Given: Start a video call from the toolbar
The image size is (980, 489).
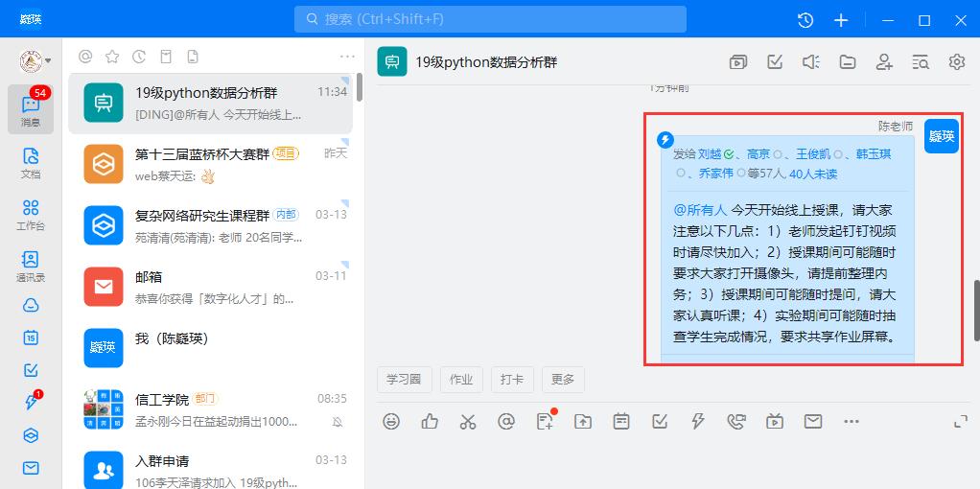Looking at the screenshot, I should (x=775, y=421).
